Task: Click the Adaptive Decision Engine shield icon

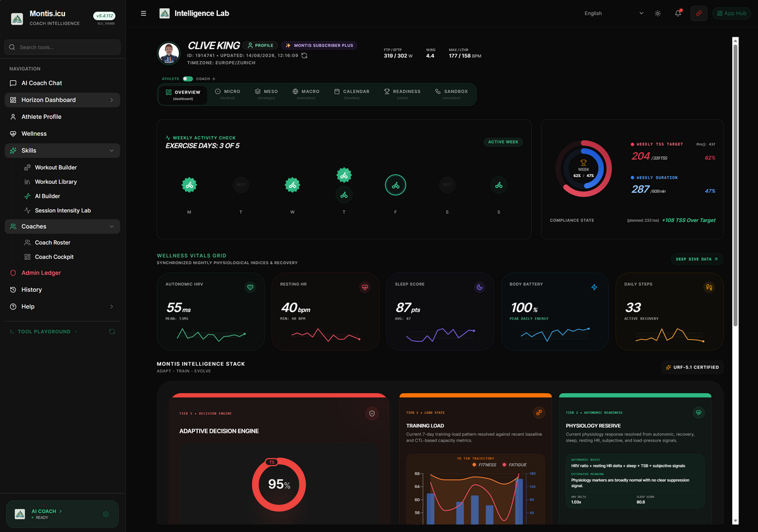Action: pyautogui.click(x=373, y=413)
